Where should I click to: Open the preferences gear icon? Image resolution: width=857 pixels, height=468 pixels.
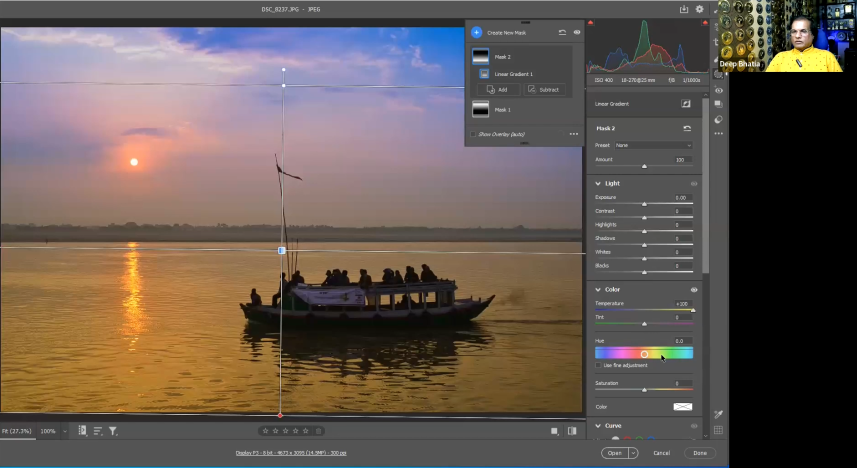click(x=700, y=9)
